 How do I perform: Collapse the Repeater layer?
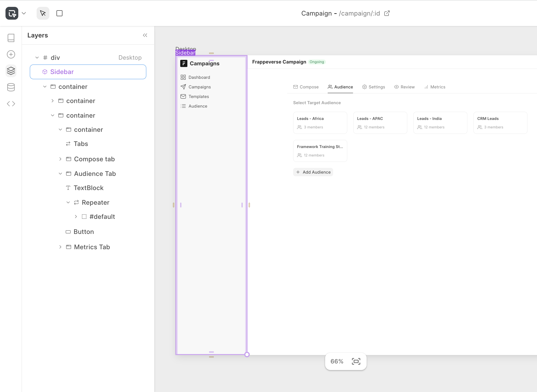tap(68, 202)
